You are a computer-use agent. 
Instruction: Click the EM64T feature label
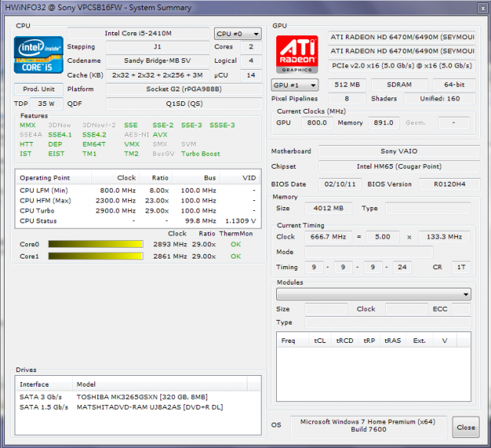click(x=94, y=144)
